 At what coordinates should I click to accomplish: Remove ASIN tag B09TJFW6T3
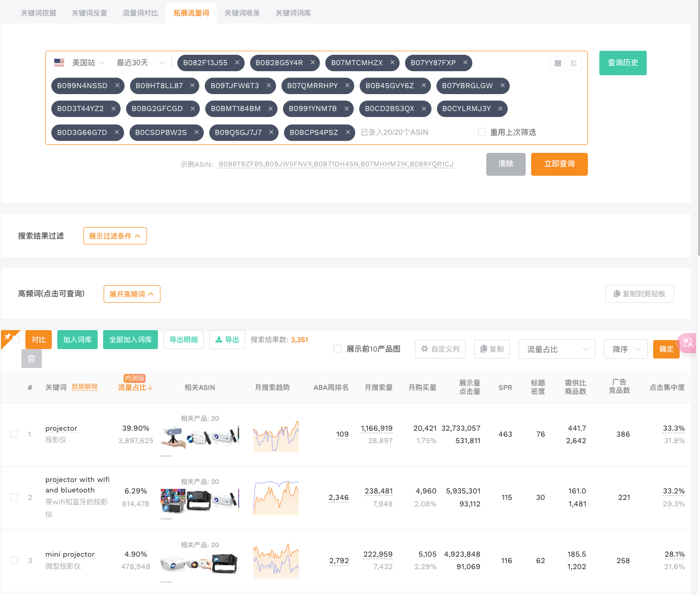(x=269, y=86)
